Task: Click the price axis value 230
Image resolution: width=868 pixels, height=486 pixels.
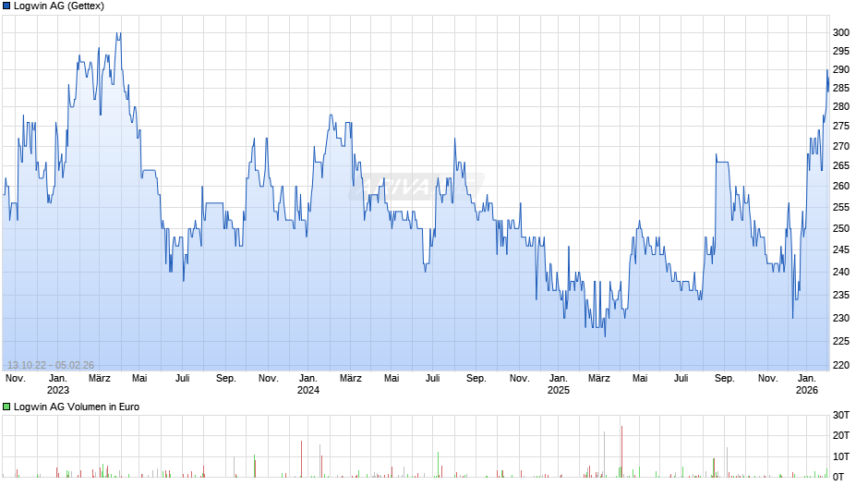Action: (841, 319)
